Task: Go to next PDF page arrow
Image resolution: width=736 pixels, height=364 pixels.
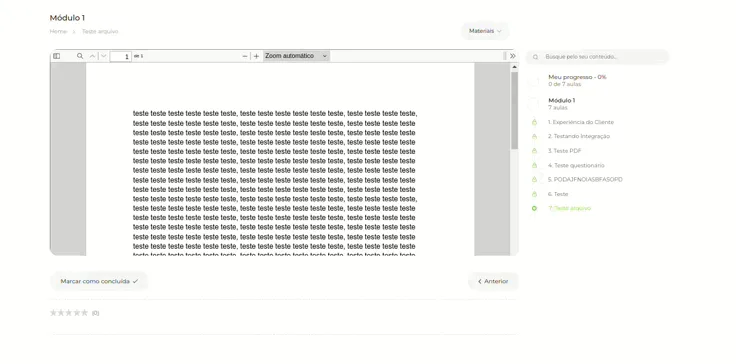Action: coord(104,56)
